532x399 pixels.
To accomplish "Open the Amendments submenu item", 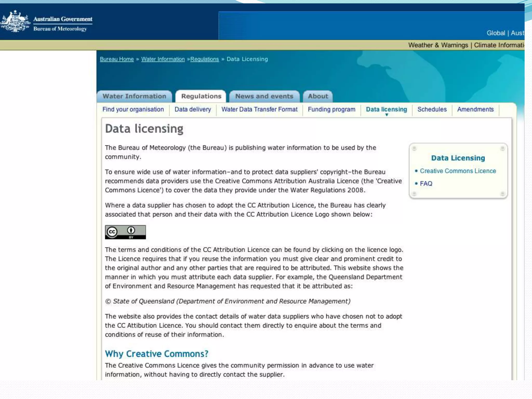I will (475, 109).
